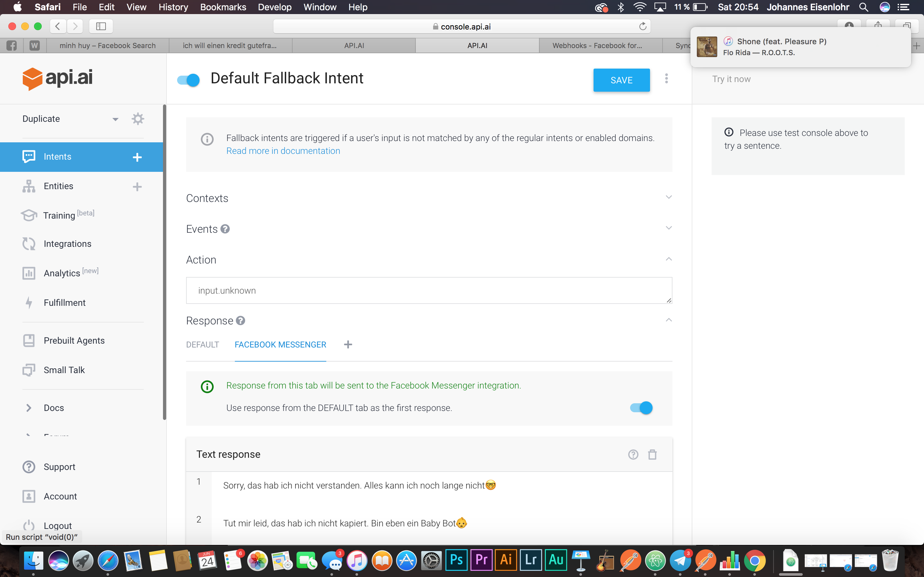Open the Fulfillment sidebar item
This screenshot has width=924, height=577.
(64, 303)
